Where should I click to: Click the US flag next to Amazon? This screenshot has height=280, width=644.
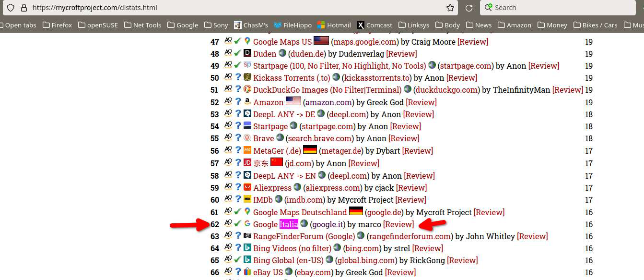[x=293, y=101]
